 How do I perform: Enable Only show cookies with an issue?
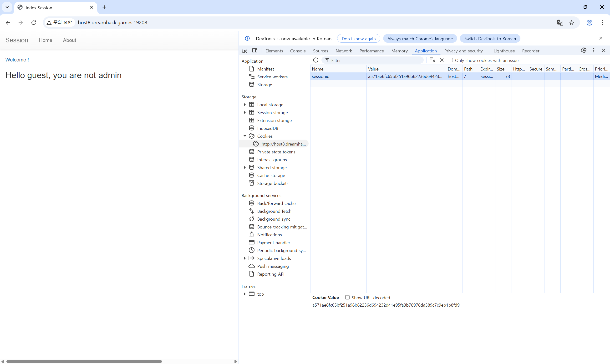point(451,60)
